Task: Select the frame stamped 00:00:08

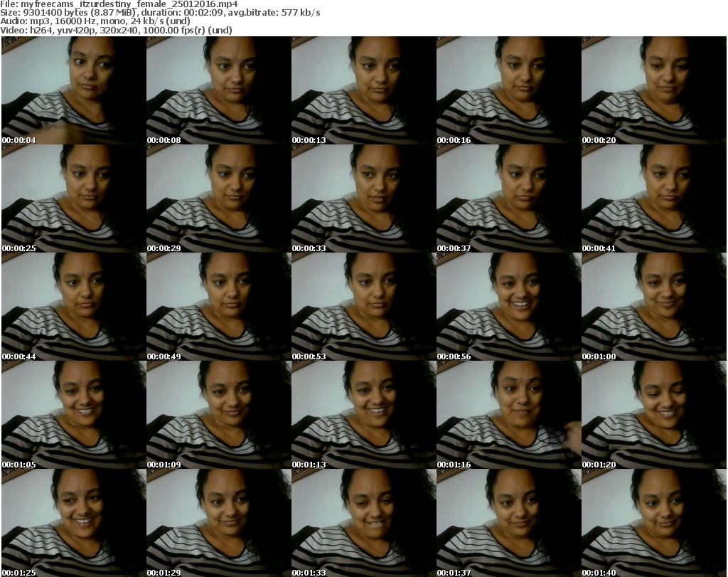Action: coord(219,90)
